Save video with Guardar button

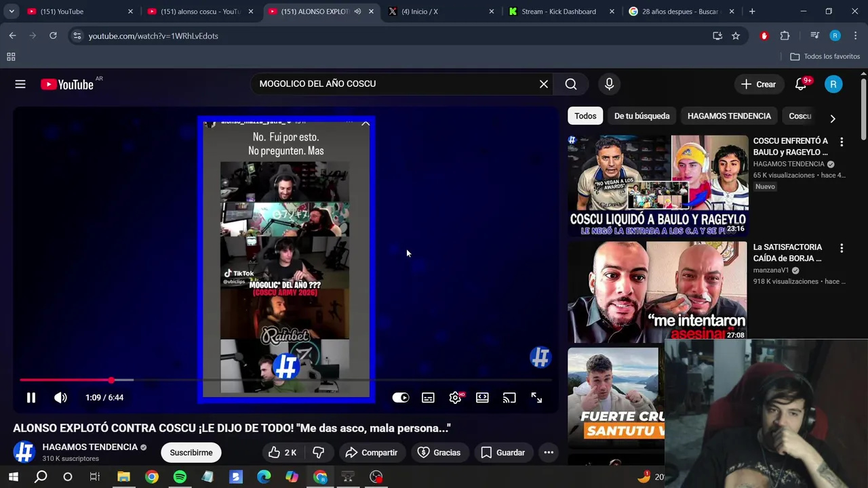click(502, 453)
